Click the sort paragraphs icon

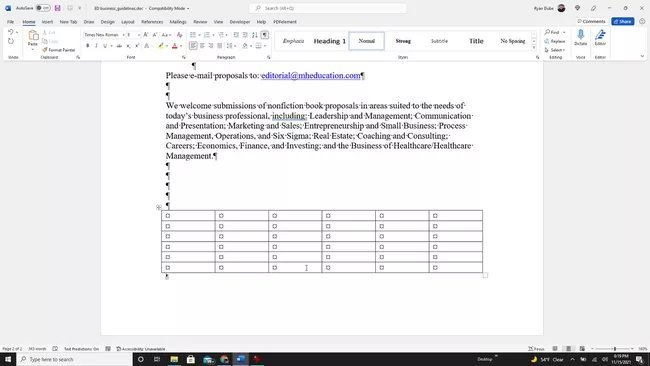coord(255,35)
